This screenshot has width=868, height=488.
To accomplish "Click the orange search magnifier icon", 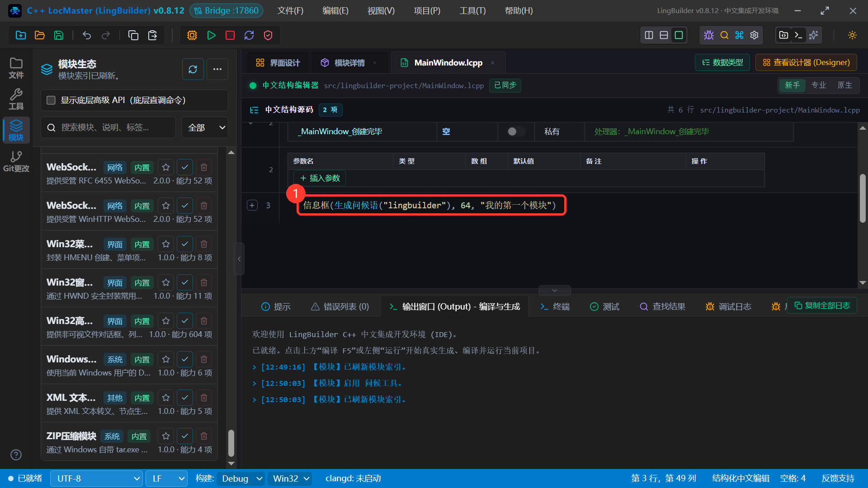I will pos(724,35).
